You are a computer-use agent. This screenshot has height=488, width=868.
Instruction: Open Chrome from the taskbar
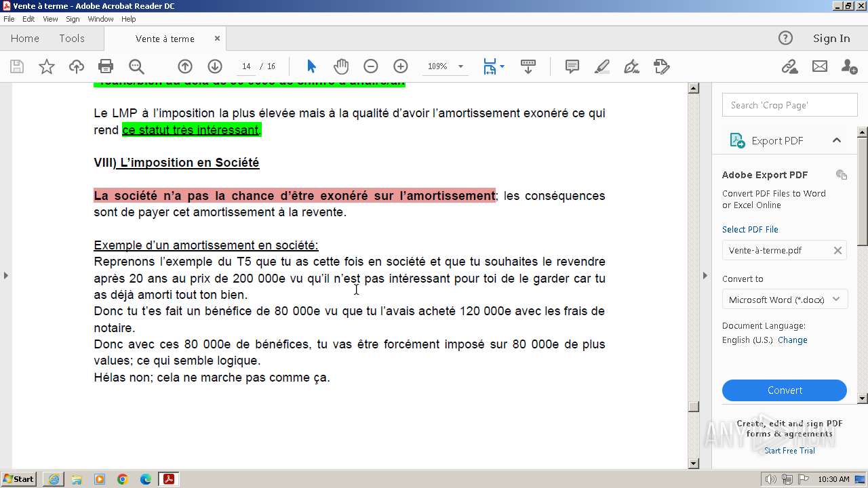123,479
